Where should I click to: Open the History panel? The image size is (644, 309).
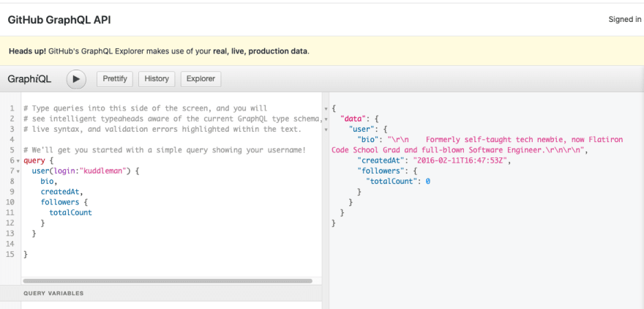pos(157,79)
